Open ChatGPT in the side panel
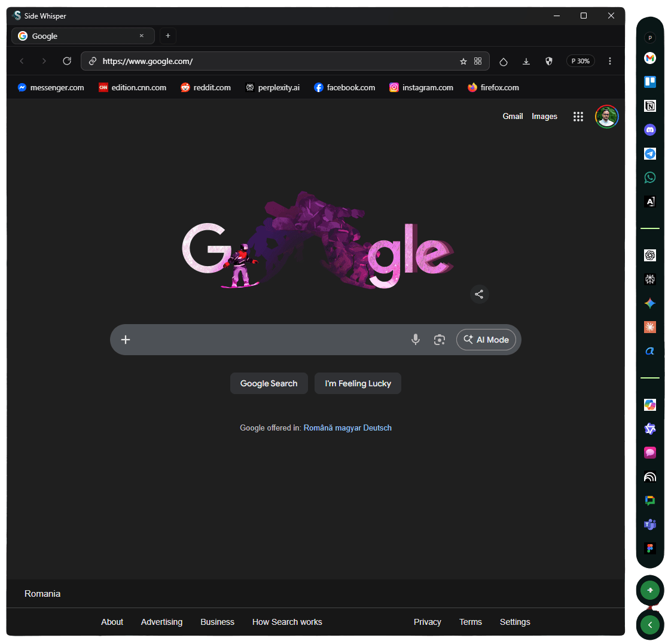 tap(650, 255)
